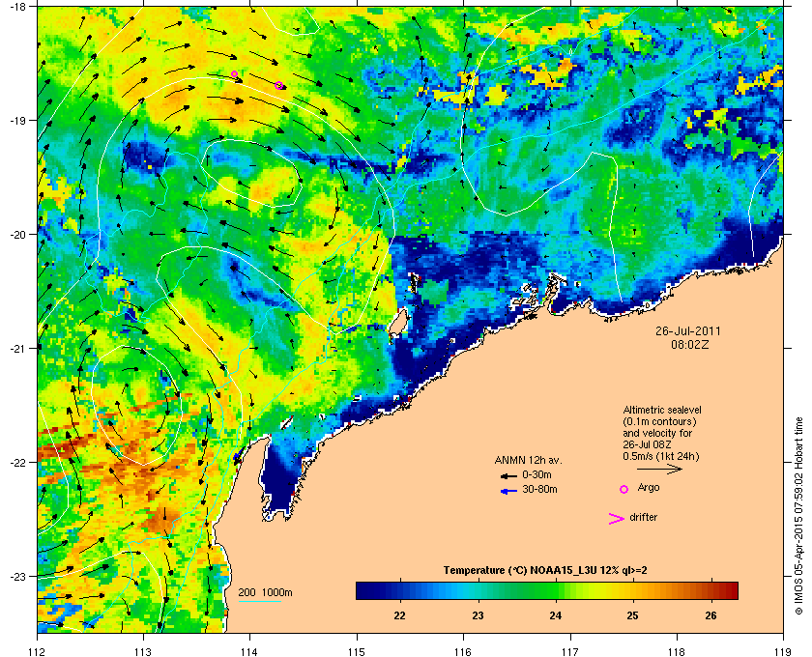Click the Temperature NOAA15_L3U colorbar title
812x657 pixels.
pyautogui.click(x=545, y=570)
